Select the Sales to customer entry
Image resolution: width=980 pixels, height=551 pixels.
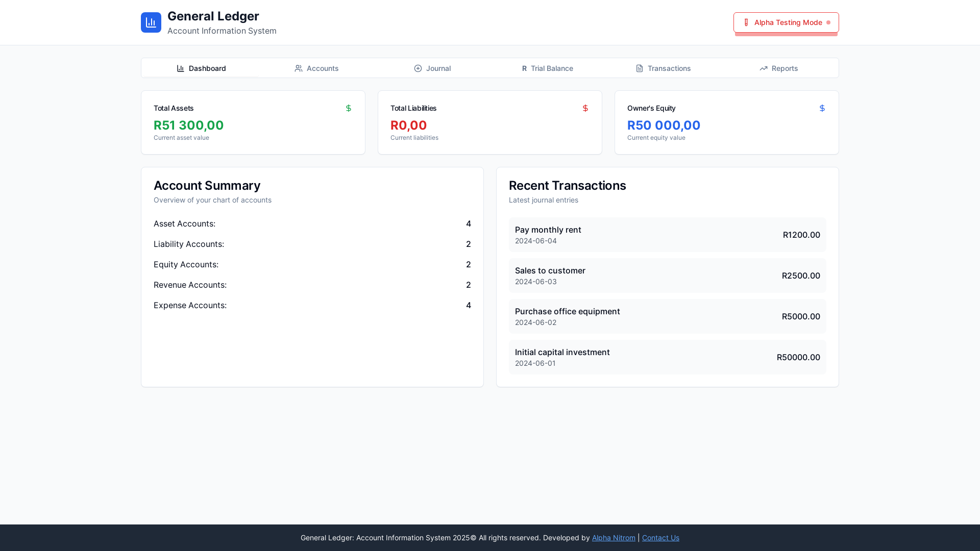(x=667, y=275)
